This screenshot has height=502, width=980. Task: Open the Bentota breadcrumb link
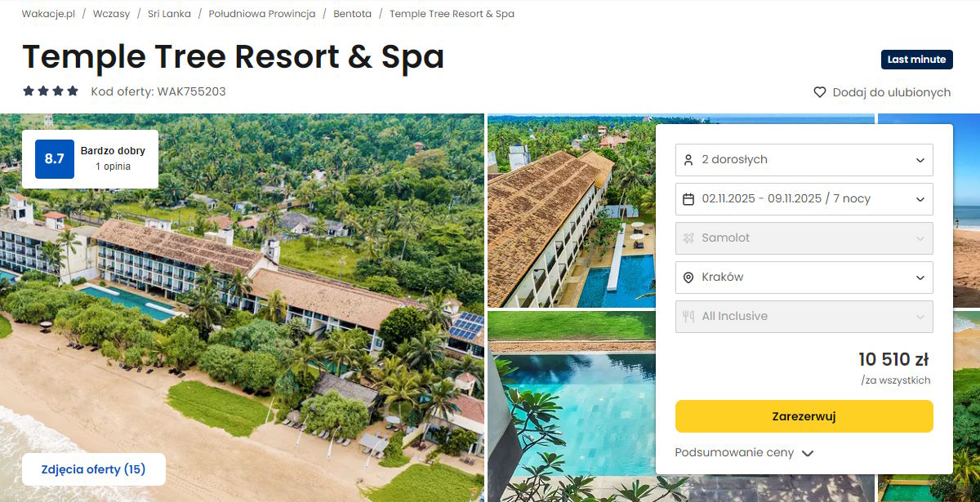[352, 14]
